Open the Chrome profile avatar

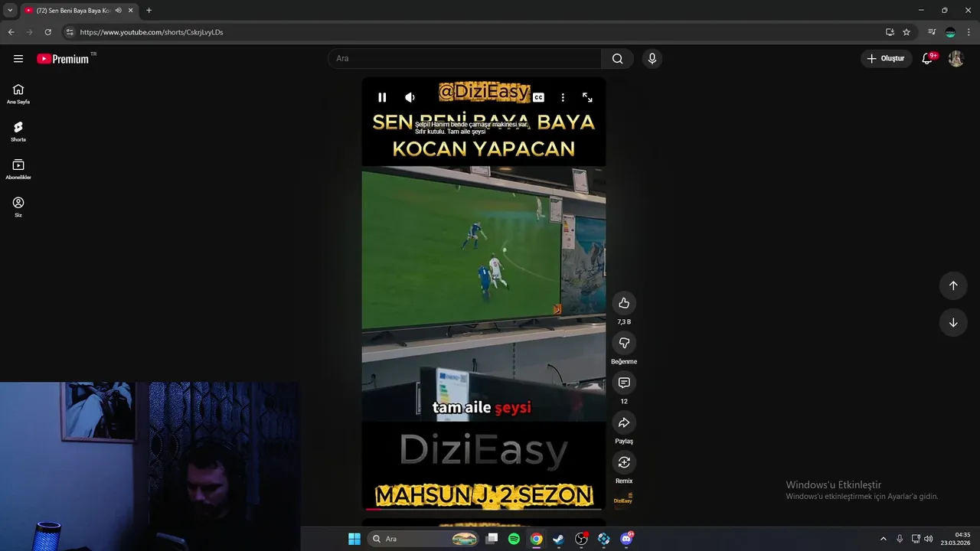coord(950,32)
